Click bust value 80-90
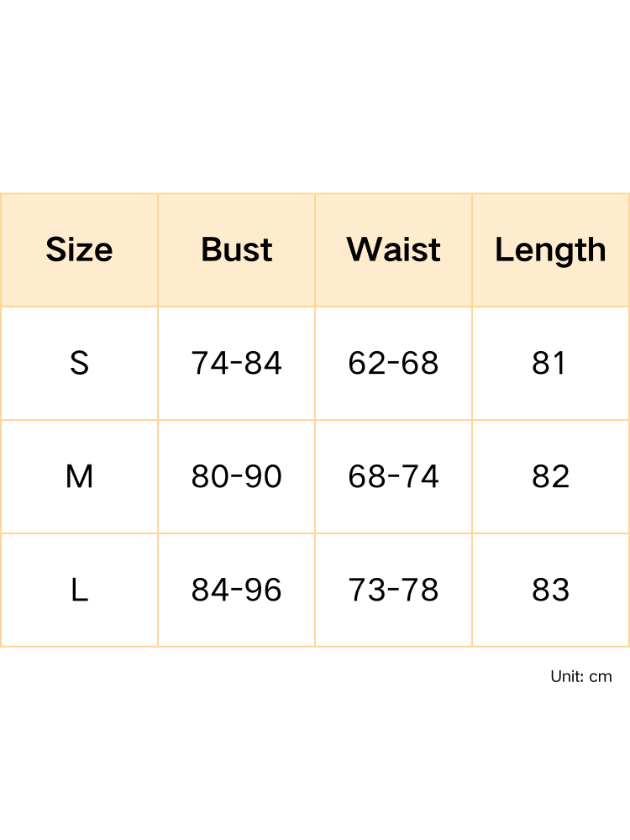630x840 pixels. point(237,477)
